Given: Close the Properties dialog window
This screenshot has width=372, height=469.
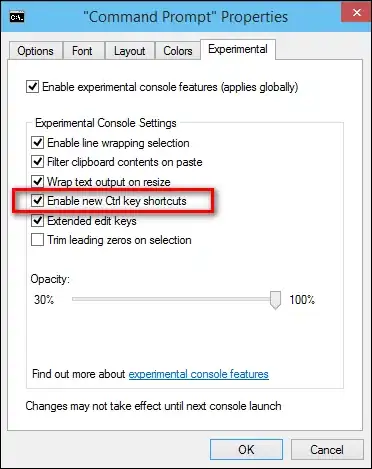Looking at the screenshot, I should click(356, 13).
